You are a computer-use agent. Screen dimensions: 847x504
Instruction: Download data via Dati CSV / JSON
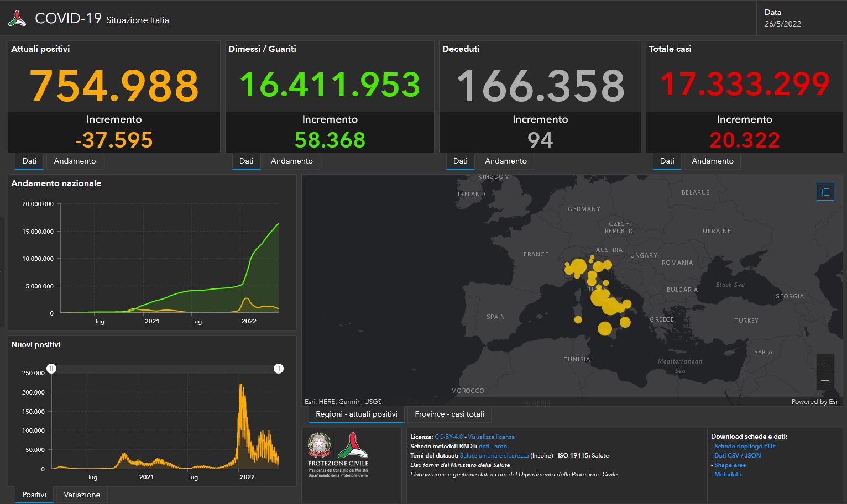click(x=736, y=455)
